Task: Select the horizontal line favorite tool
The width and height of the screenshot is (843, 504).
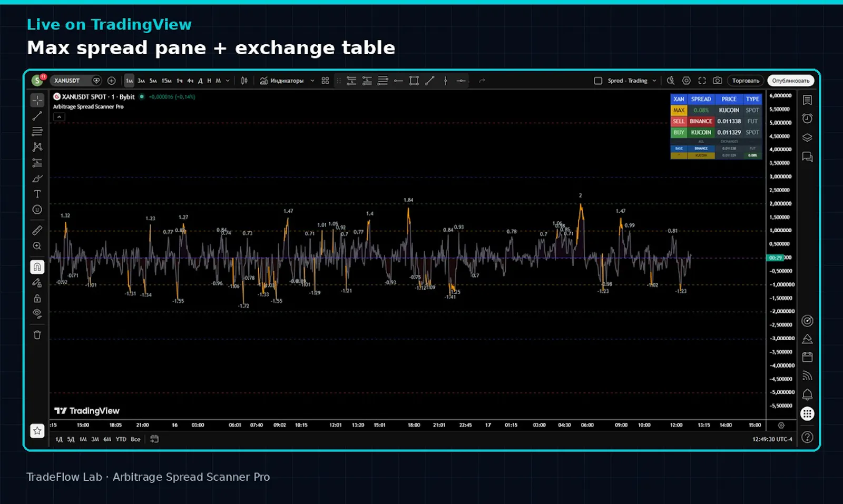Action: (x=398, y=81)
